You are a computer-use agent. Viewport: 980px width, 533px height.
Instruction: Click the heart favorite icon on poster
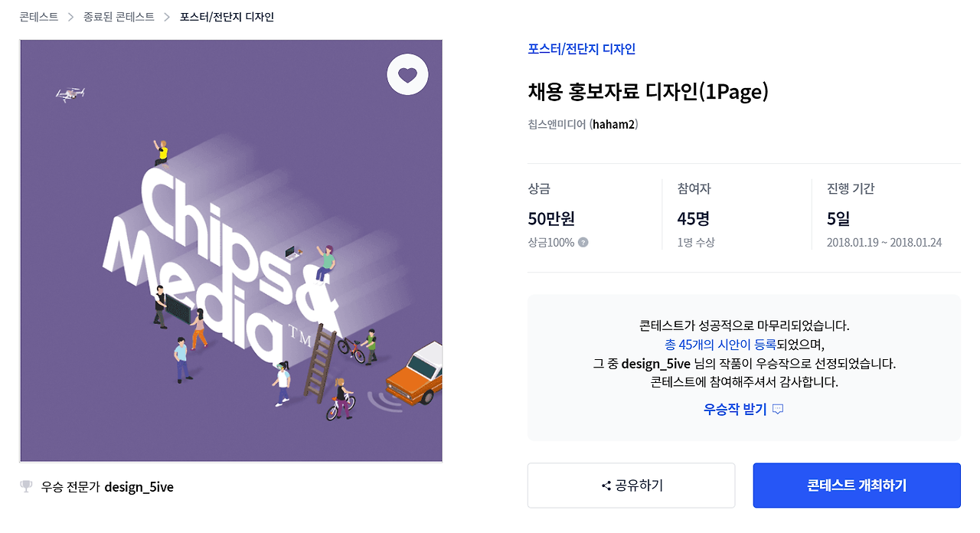(407, 74)
